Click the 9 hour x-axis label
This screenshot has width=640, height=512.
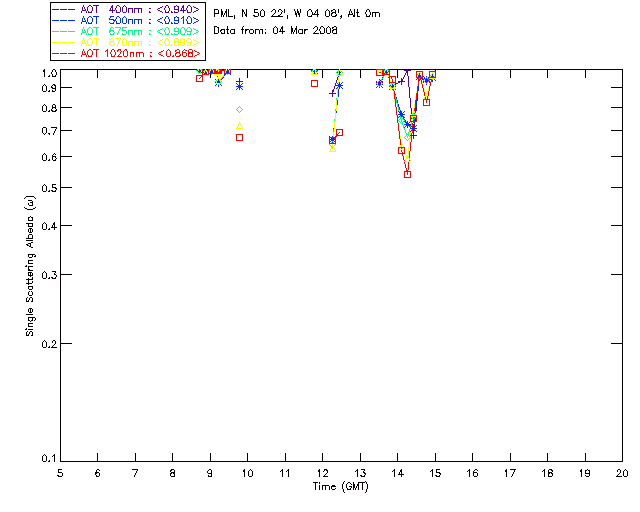(x=210, y=473)
